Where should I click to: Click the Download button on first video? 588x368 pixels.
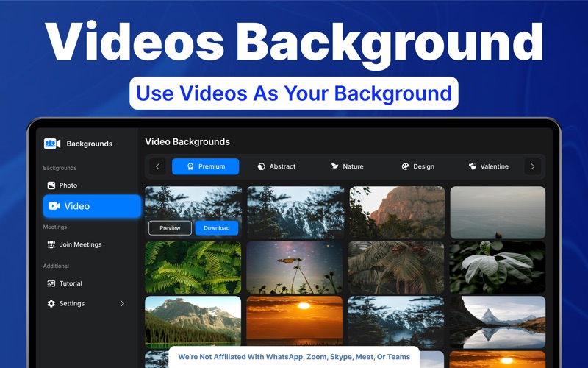[x=217, y=228]
